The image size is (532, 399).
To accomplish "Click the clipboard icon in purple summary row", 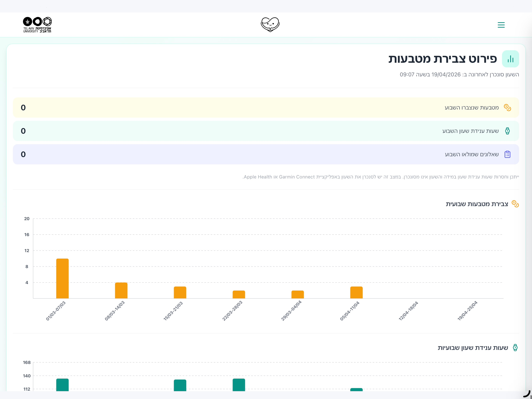I will (507, 154).
